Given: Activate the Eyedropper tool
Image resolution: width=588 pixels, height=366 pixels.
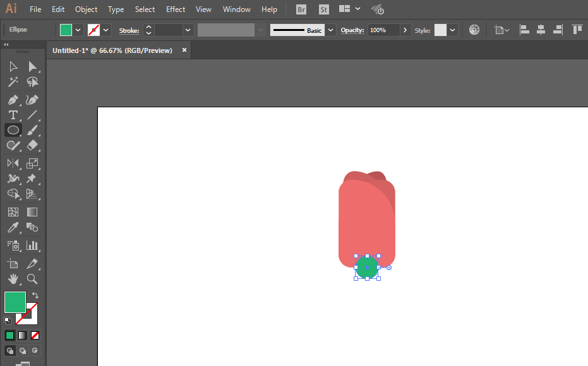Looking at the screenshot, I should coord(13,227).
